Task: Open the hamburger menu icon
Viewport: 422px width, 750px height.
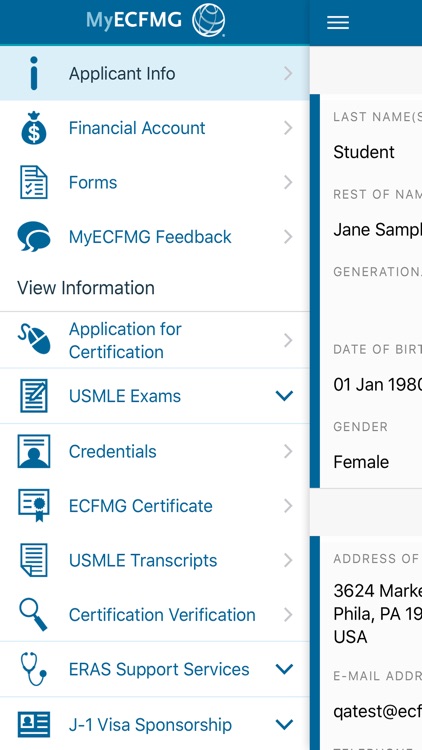Action: point(338,22)
